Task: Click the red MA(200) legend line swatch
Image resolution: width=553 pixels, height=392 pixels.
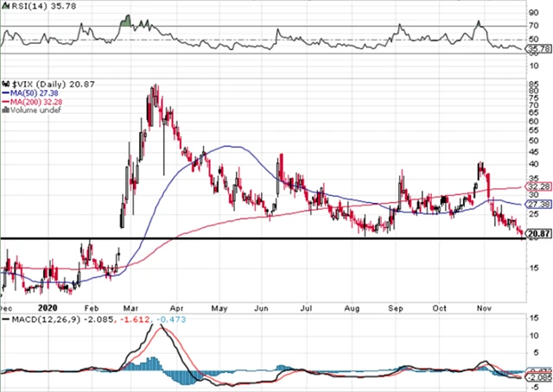Action: 5,101
